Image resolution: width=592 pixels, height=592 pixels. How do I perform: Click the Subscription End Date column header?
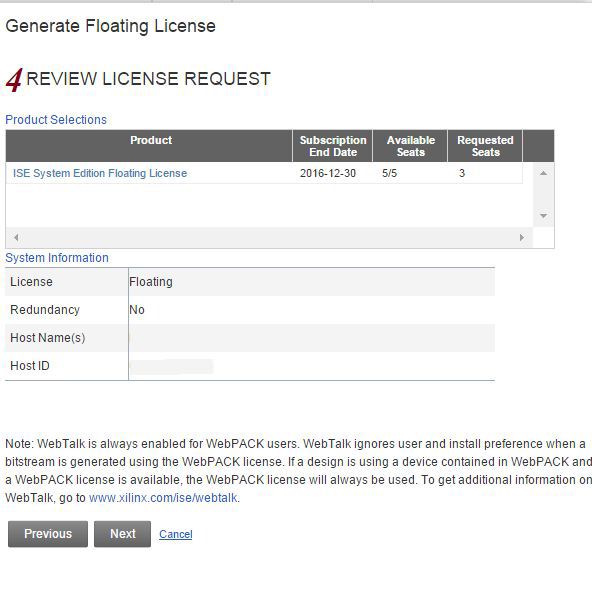[333, 146]
